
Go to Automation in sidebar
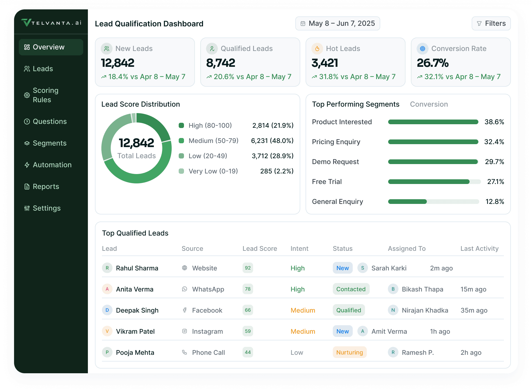point(51,165)
